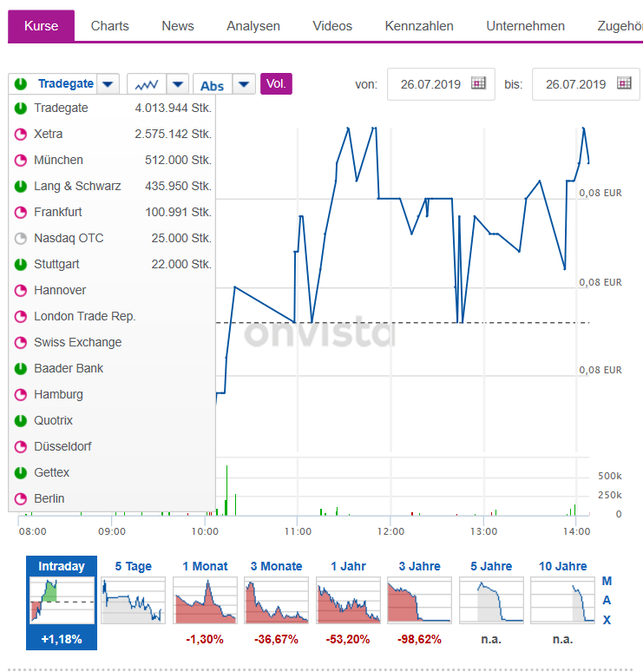Click green status icon next to Lang & Schwarz
643x672 pixels.
pyautogui.click(x=21, y=186)
